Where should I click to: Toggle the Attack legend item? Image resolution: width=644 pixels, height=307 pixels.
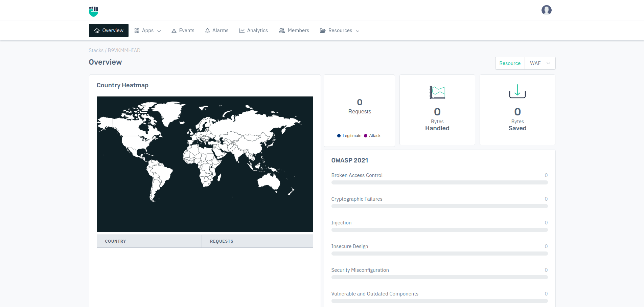(372, 136)
